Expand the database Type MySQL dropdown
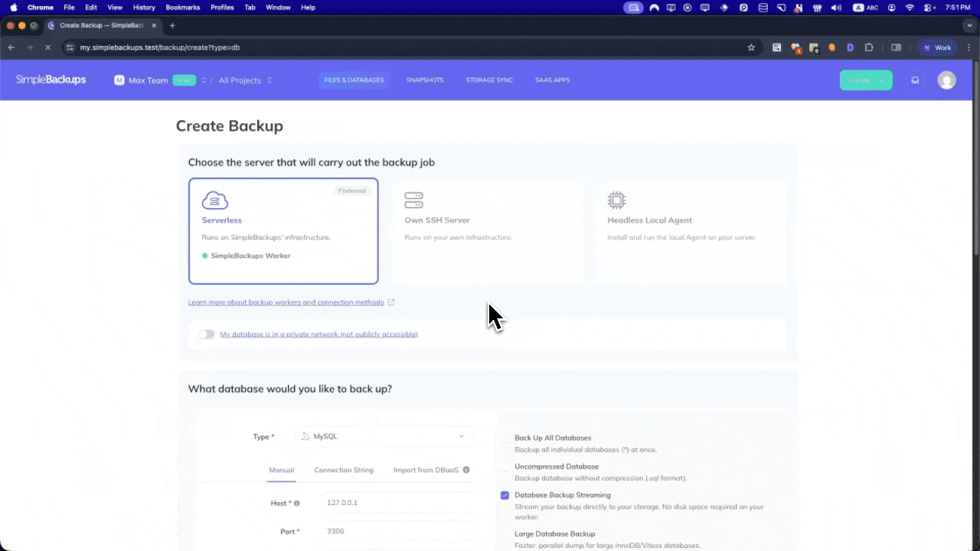 [384, 436]
